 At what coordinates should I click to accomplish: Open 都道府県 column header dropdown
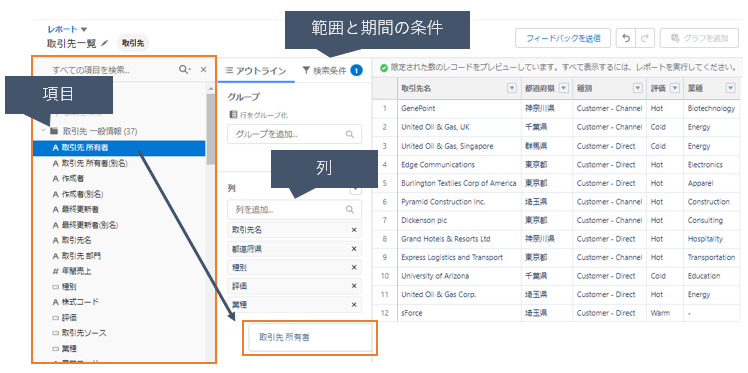563,88
